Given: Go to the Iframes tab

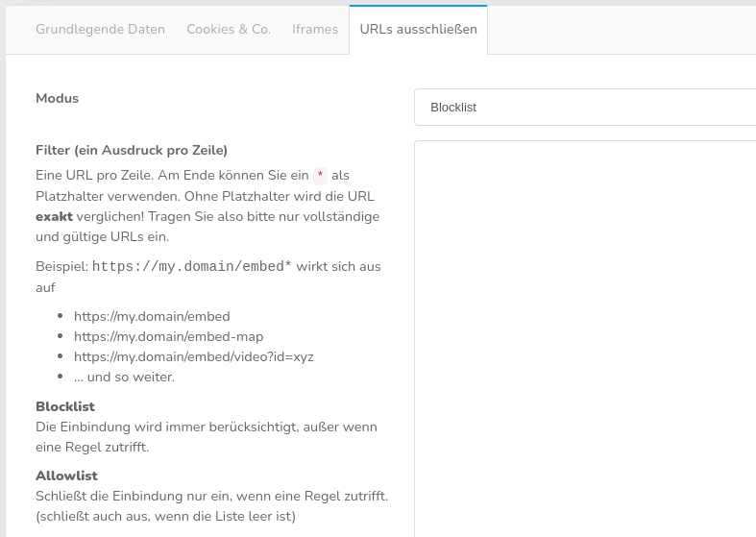Looking at the screenshot, I should pyautogui.click(x=315, y=29).
